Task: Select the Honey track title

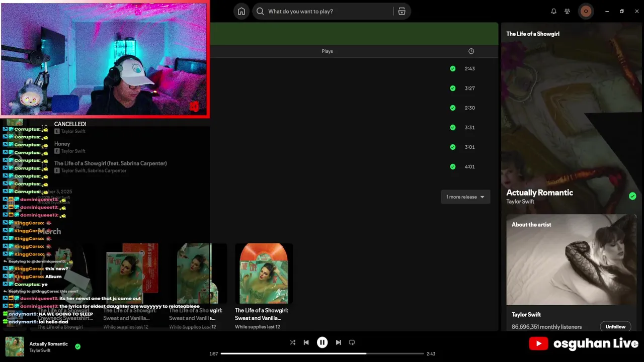Action: coord(62,144)
